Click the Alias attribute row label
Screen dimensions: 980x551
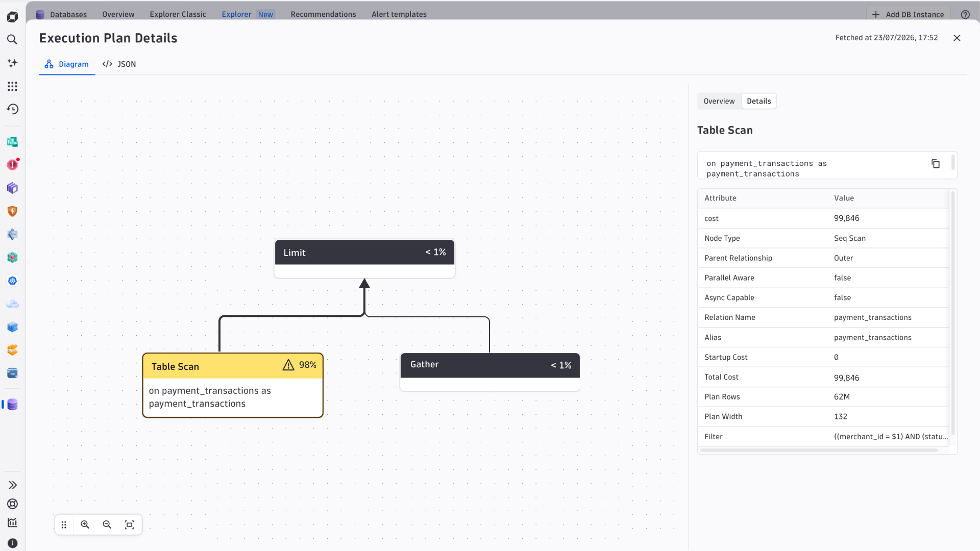click(713, 337)
